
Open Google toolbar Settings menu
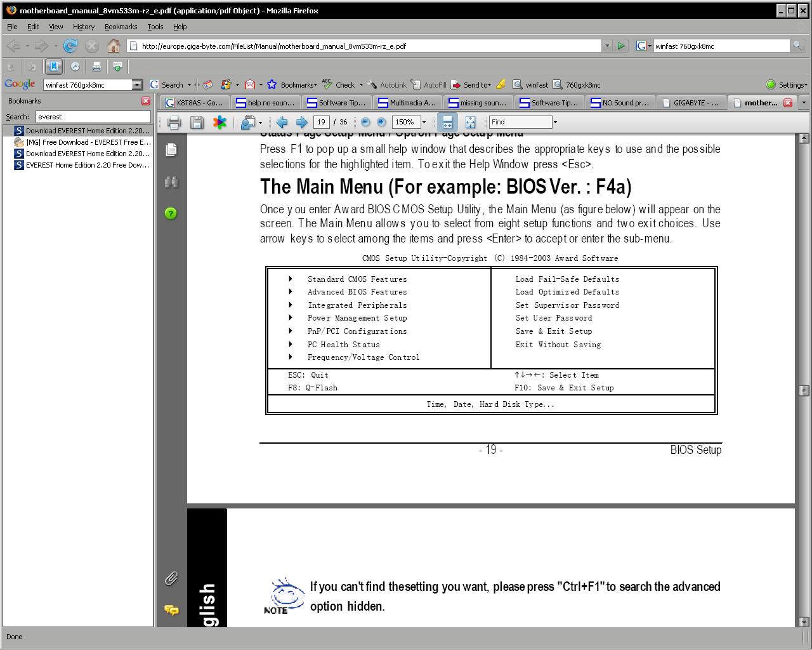787,84
